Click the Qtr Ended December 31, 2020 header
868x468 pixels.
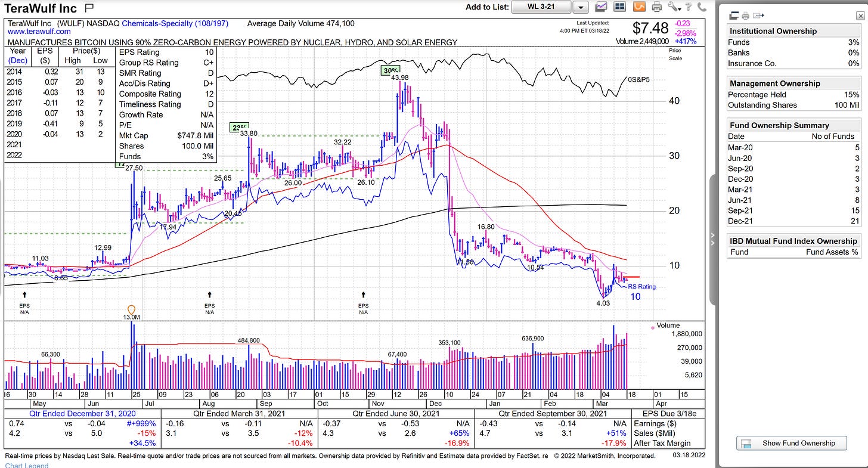click(83, 413)
